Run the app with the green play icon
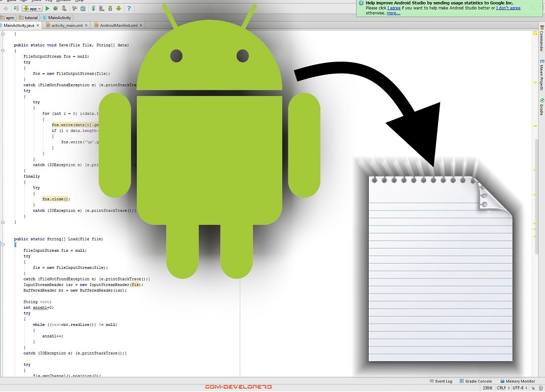Screen dimensions: 545x392 (47, 9)
